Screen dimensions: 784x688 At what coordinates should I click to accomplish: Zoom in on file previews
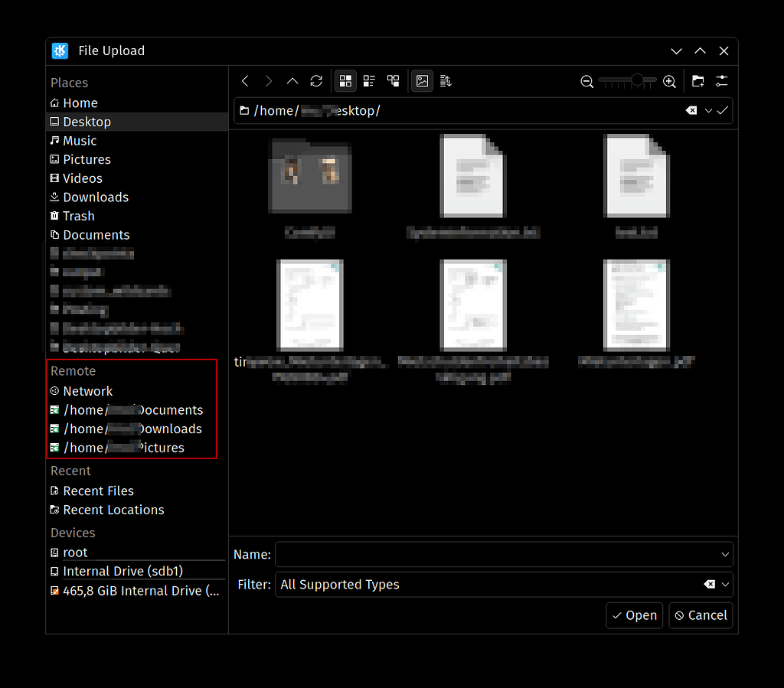[669, 81]
